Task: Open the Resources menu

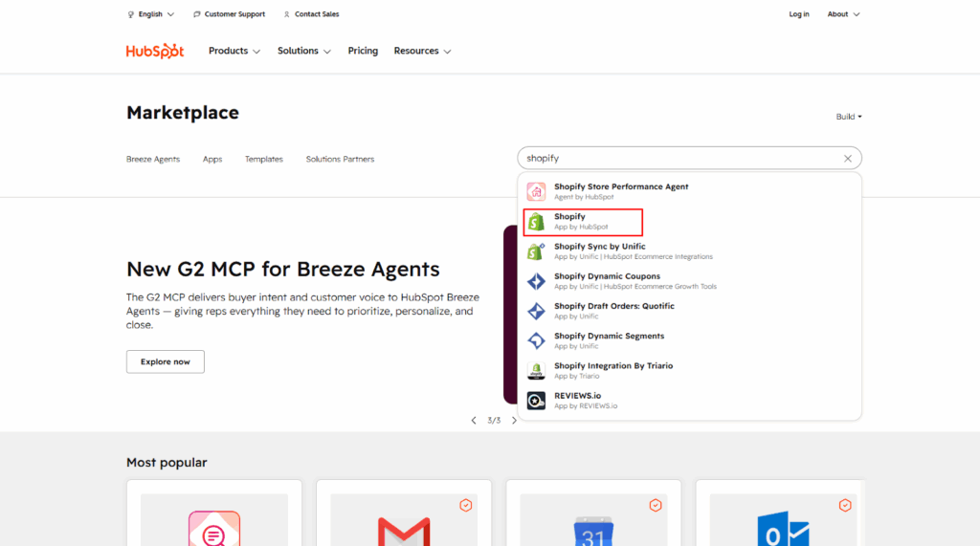Action: point(422,51)
